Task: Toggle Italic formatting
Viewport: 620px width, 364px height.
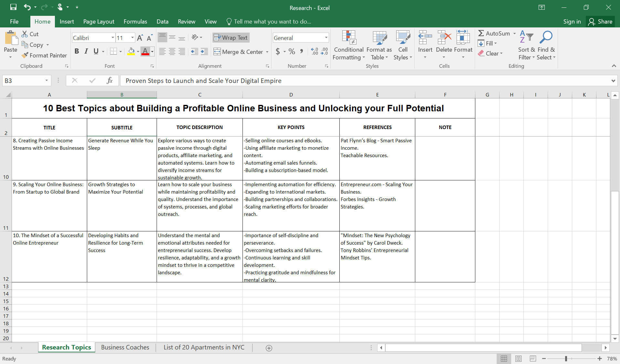Action: (x=86, y=51)
